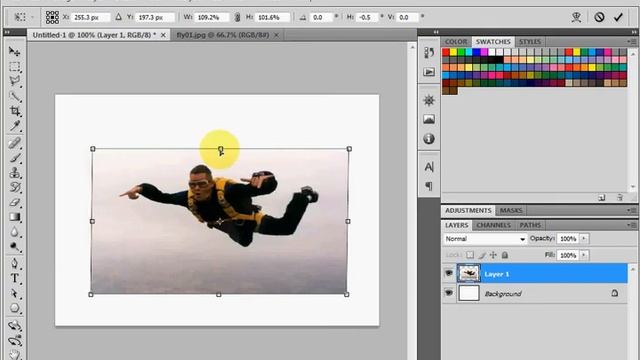Select the Polygonal Lasso tool
Viewport: 640px width, 360px height.
14,81
